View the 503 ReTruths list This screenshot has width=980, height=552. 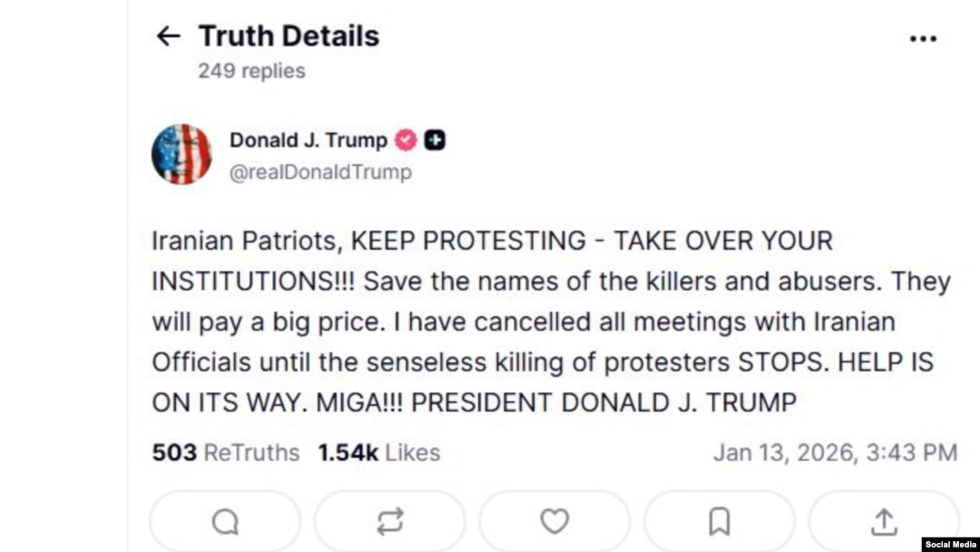click(x=225, y=452)
